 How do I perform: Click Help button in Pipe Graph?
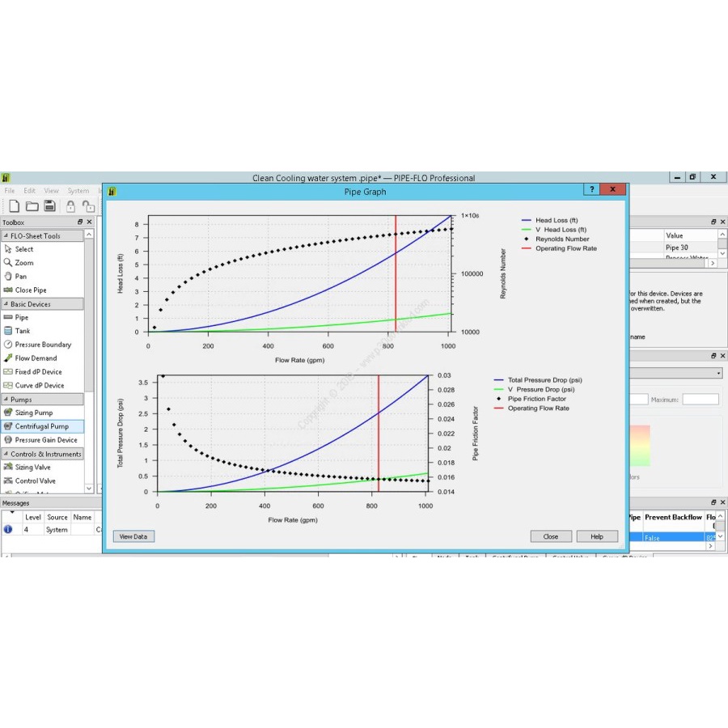597,537
